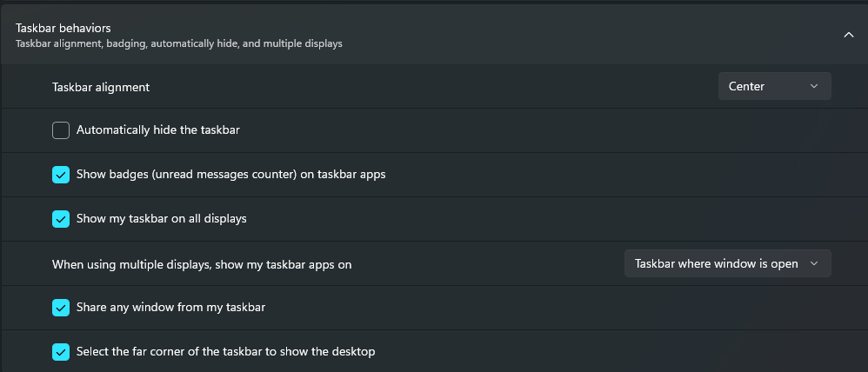Click the Taskbar behaviors description subtitle
Viewport: 868px width, 372px height.
coord(178,43)
